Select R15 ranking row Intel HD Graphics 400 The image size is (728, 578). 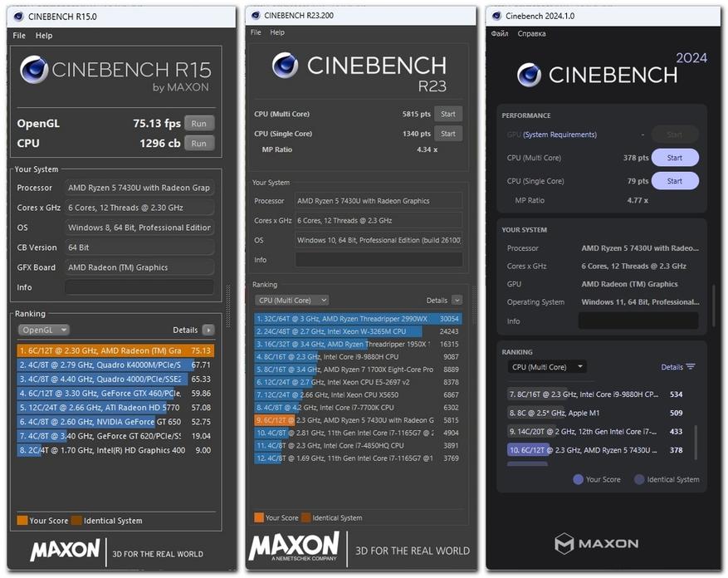[115, 450]
